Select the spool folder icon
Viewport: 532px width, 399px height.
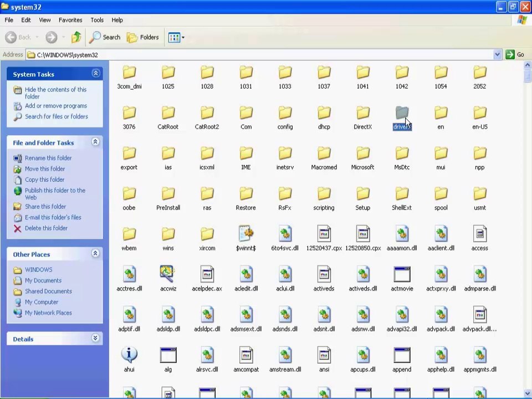pyautogui.click(x=441, y=193)
